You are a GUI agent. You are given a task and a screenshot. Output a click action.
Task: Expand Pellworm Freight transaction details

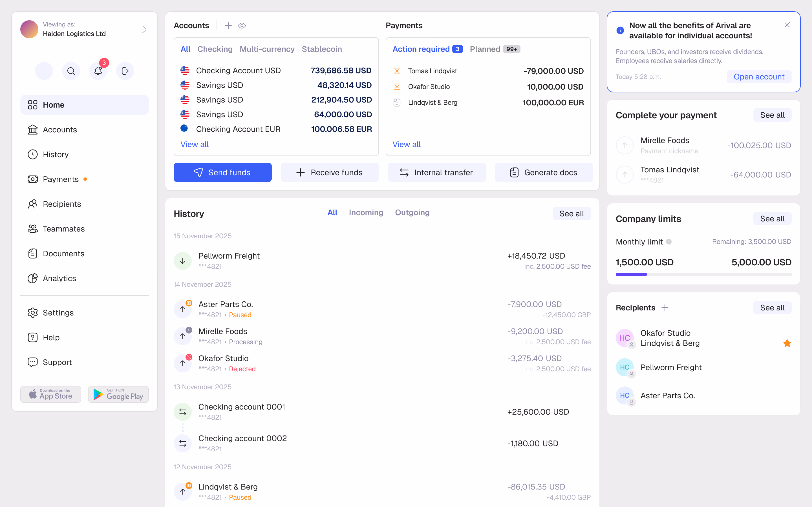(382, 261)
